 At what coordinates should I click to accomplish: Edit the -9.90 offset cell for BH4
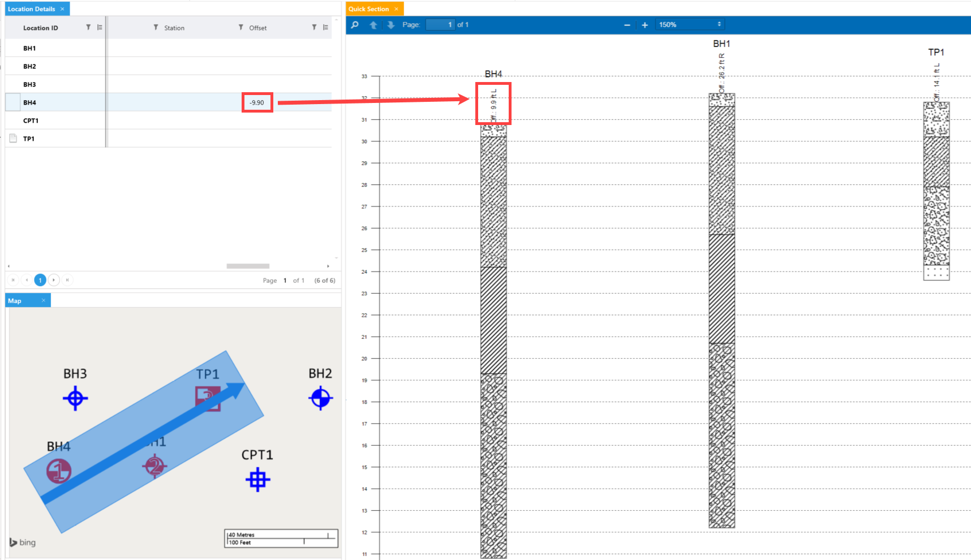click(257, 102)
